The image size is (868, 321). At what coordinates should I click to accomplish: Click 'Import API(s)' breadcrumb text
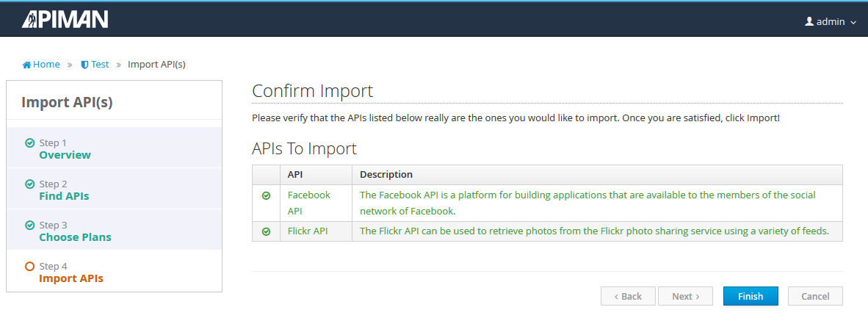coord(156,64)
